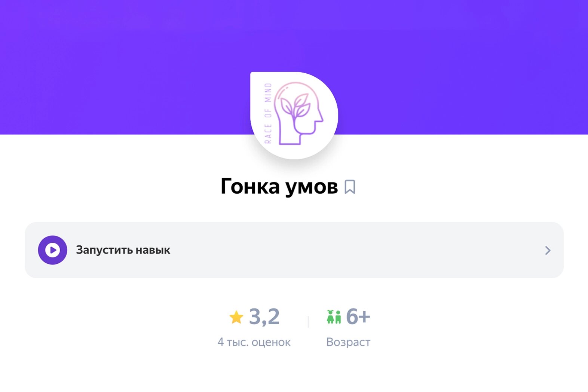Click the word оценок under the rating

tap(271, 342)
